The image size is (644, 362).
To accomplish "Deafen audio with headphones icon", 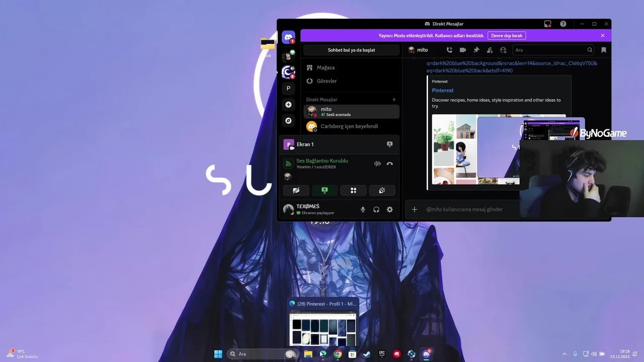I will click(376, 209).
